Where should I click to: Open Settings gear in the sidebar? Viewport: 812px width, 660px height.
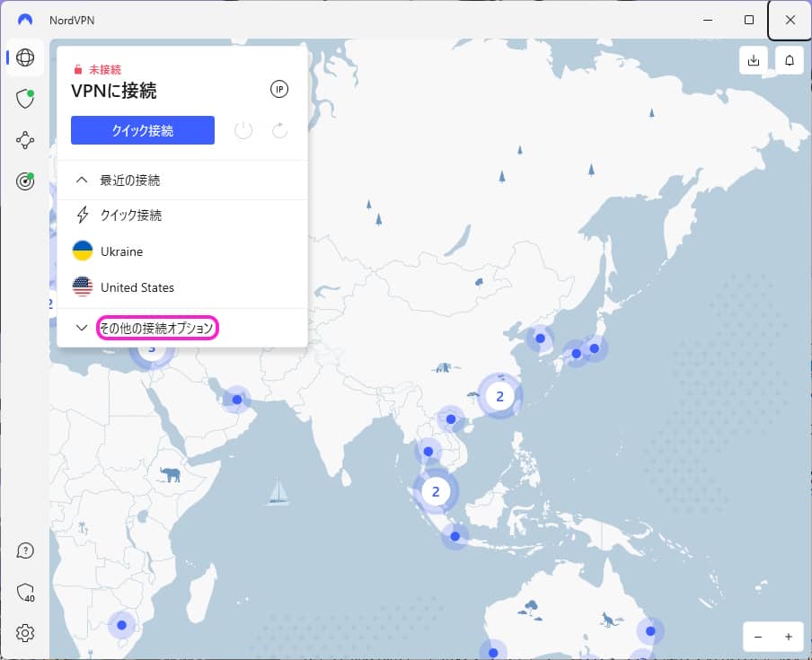coord(25,633)
